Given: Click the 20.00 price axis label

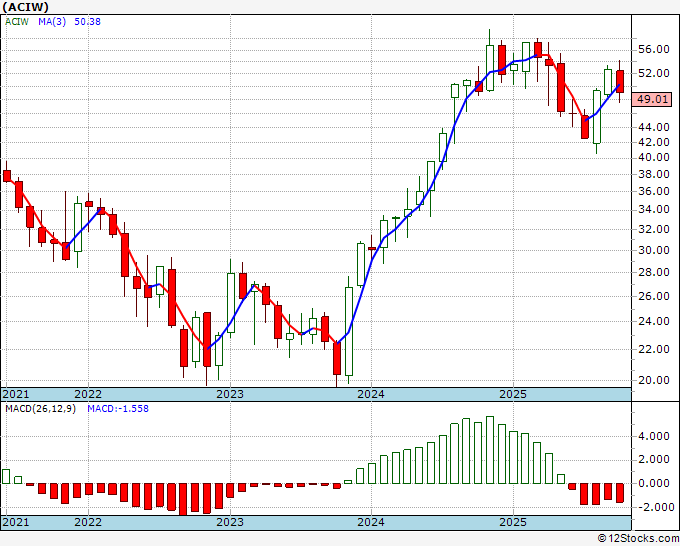Looking at the screenshot, I should point(654,380).
